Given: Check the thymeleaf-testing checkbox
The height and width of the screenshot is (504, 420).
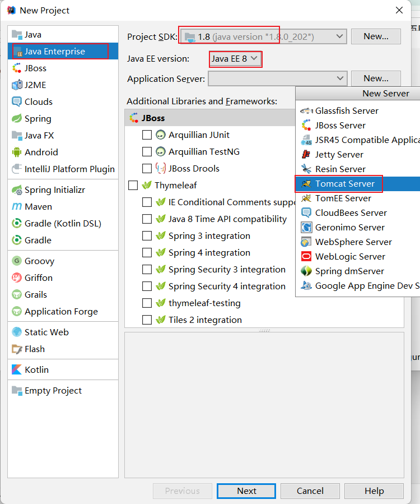Looking at the screenshot, I should [147, 303].
